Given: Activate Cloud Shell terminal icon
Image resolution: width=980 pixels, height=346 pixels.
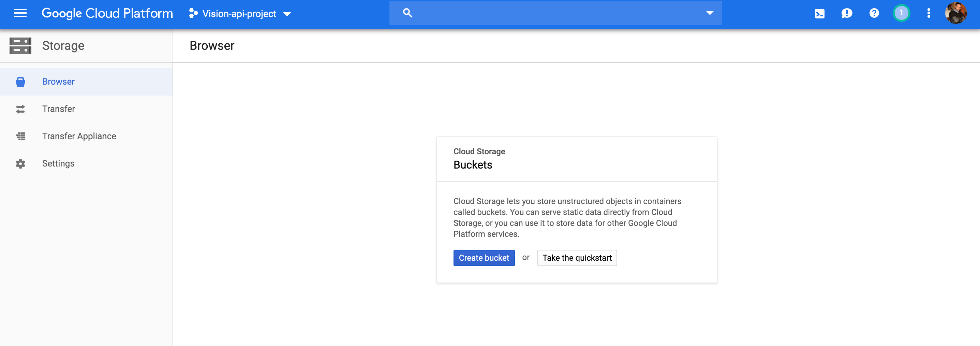Looking at the screenshot, I should pyautogui.click(x=819, y=14).
